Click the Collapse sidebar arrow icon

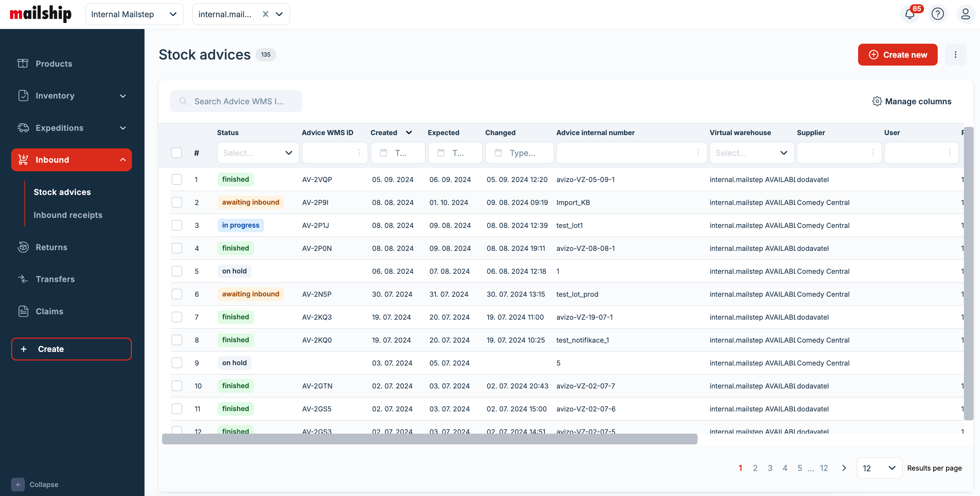[x=18, y=484]
